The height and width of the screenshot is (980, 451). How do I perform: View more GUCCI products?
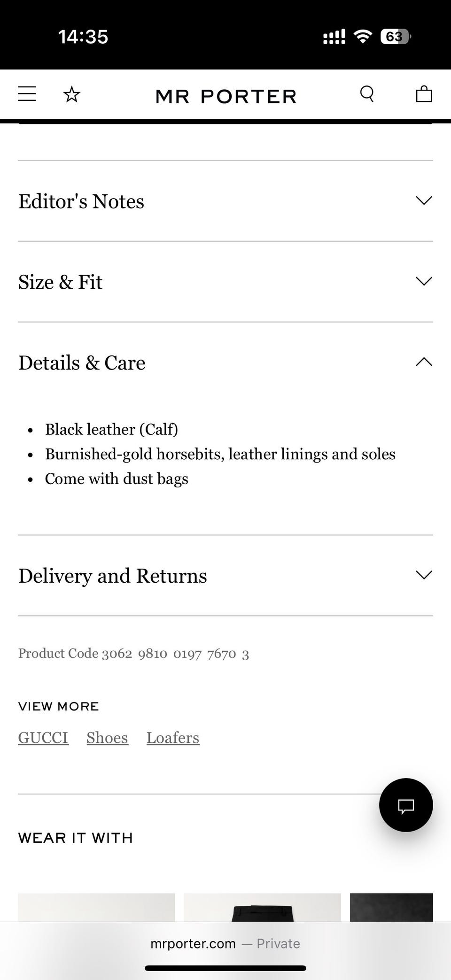point(43,738)
